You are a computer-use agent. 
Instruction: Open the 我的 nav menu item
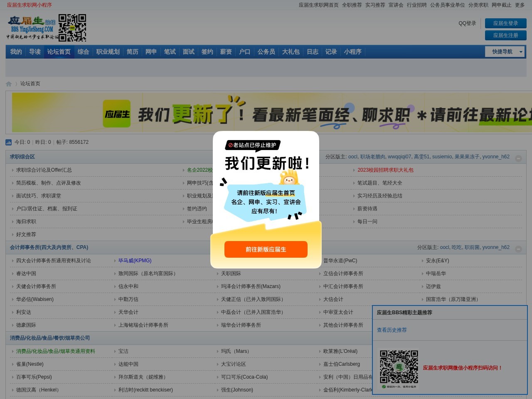16,52
